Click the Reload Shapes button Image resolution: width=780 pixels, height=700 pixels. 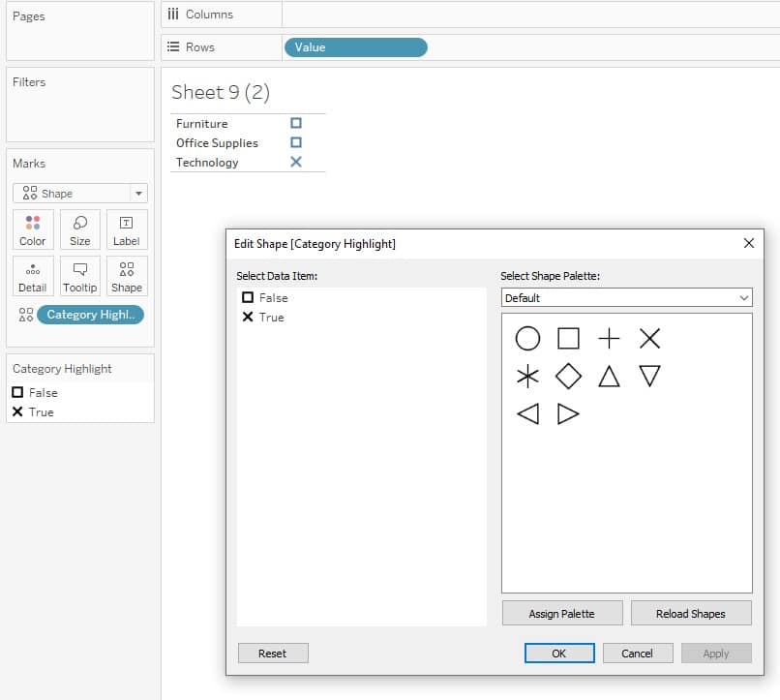tap(691, 614)
